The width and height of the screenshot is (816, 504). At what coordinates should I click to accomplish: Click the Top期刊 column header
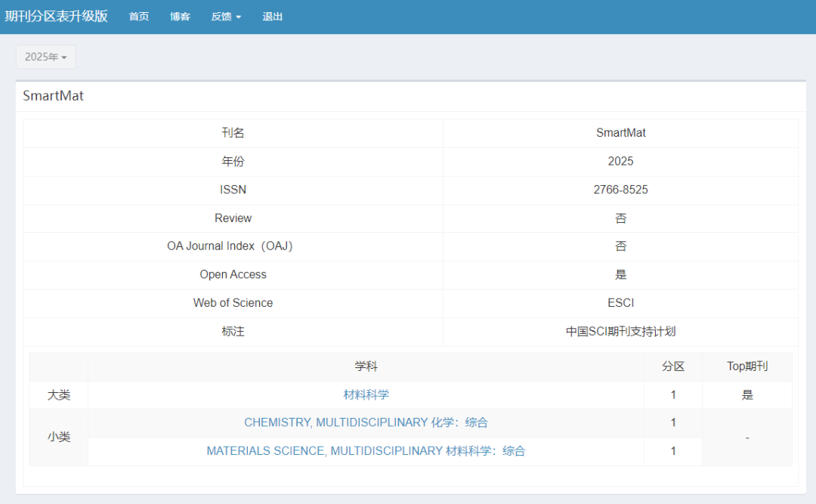coord(746,366)
